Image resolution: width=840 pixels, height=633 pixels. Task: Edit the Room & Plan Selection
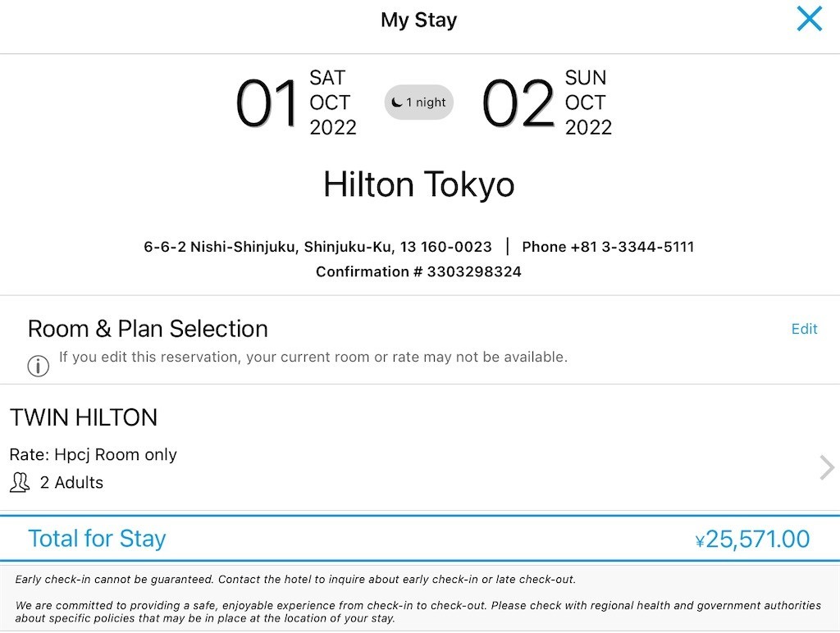[x=804, y=329]
